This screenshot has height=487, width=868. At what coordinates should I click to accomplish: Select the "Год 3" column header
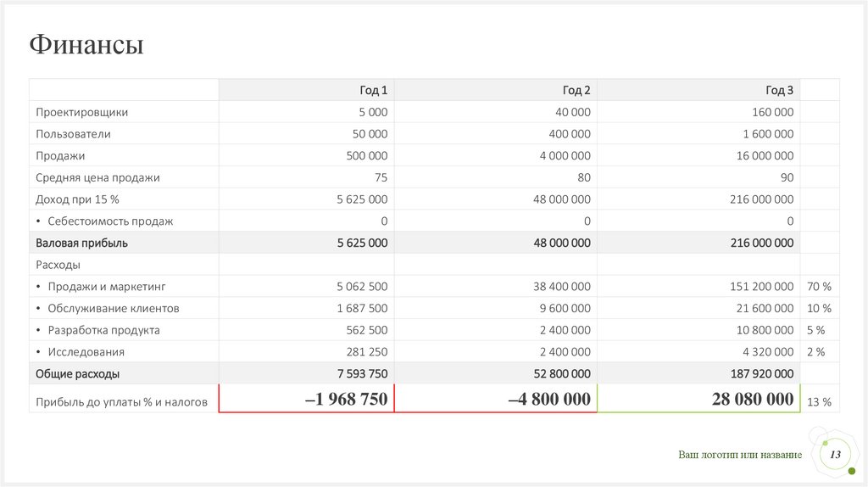780,90
